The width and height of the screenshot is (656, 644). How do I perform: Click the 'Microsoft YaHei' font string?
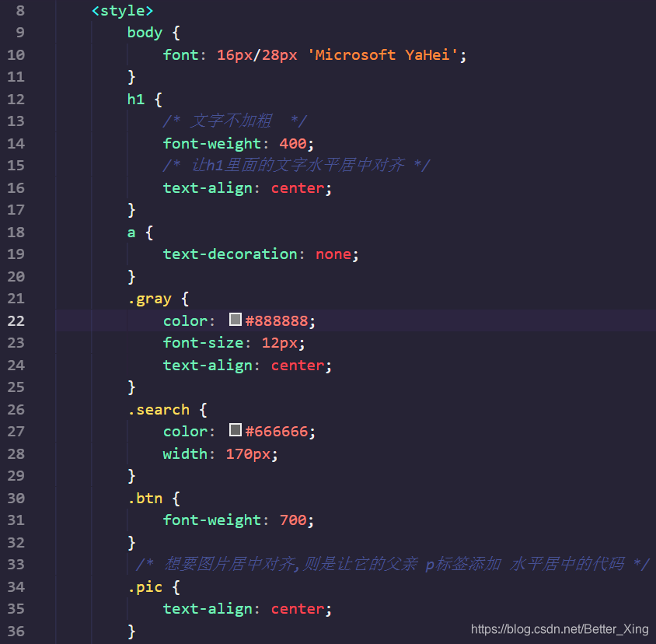pos(382,55)
